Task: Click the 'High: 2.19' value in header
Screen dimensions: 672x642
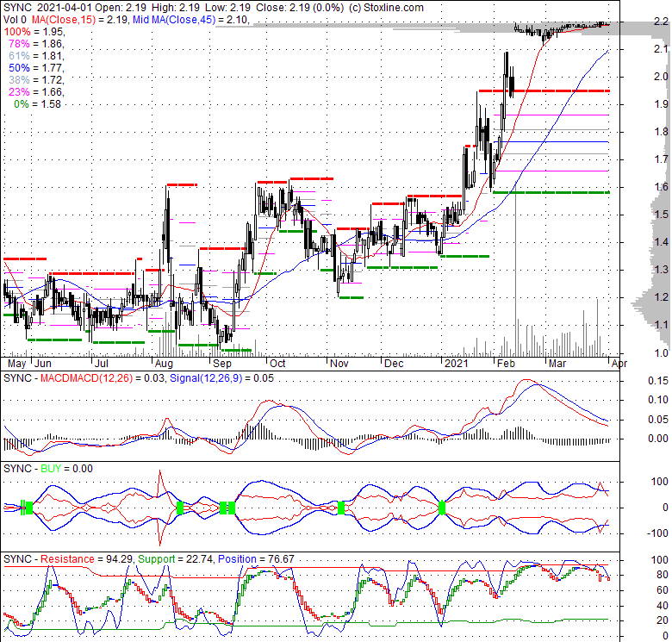Action: coord(175,7)
